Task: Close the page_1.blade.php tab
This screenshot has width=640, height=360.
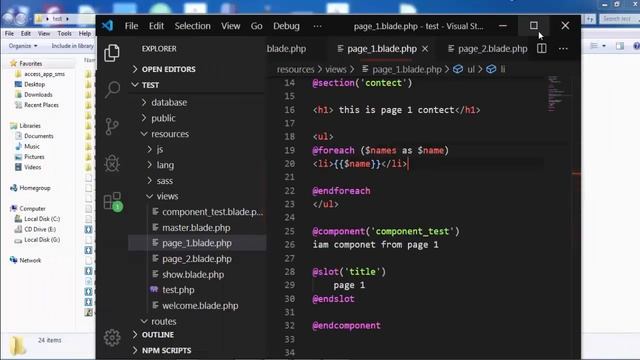Action: click(x=425, y=49)
